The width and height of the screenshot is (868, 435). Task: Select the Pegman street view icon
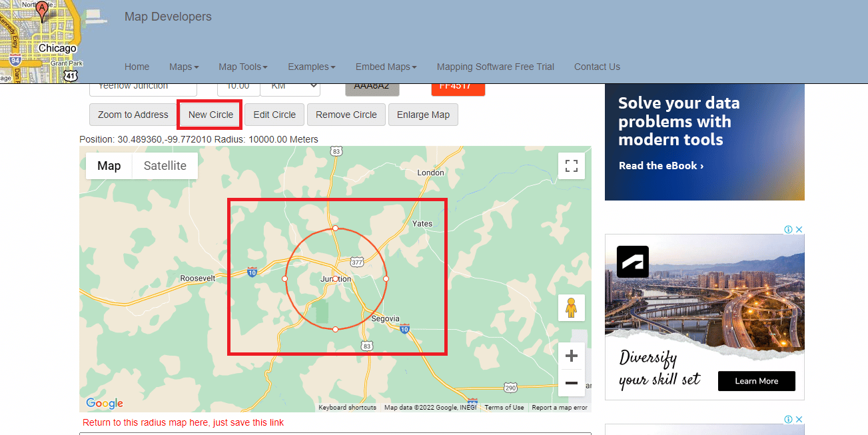[x=571, y=308]
